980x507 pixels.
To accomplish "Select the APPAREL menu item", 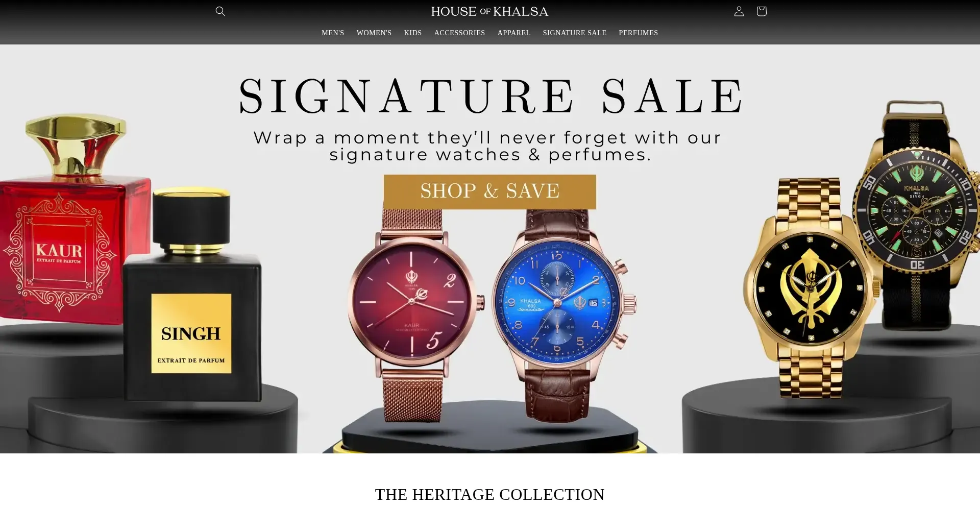I will (514, 33).
